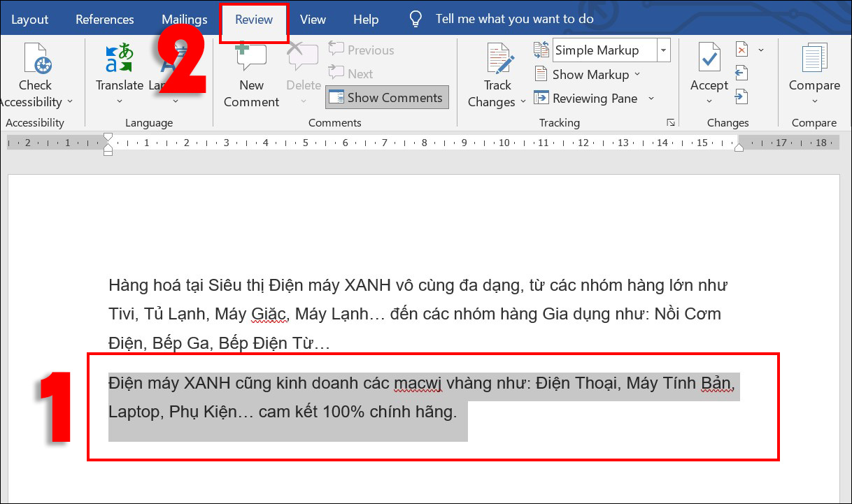Switch to the Layout tab
The height and width of the screenshot is (504, 852).
click(29, 20)
